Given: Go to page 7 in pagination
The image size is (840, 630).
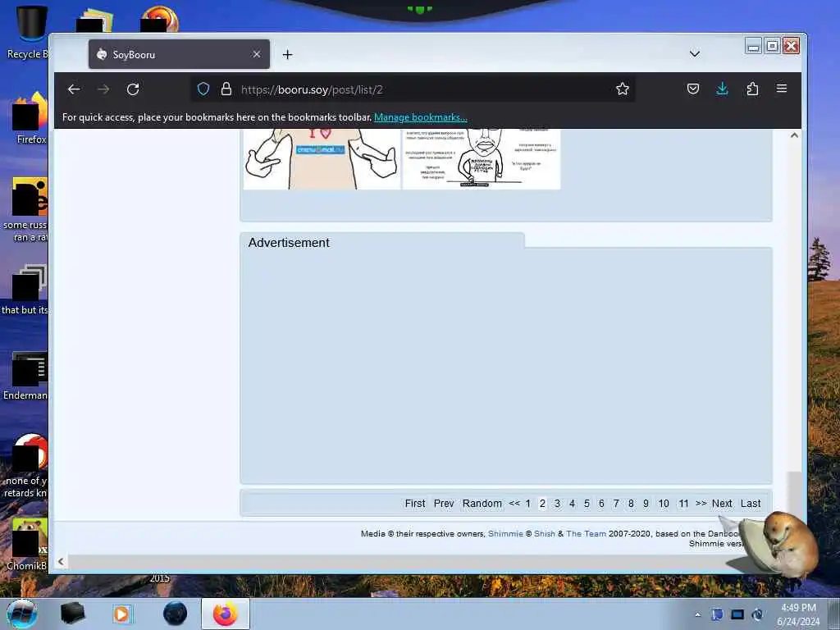Looking at the screenshot, I should tap(616, 504).
